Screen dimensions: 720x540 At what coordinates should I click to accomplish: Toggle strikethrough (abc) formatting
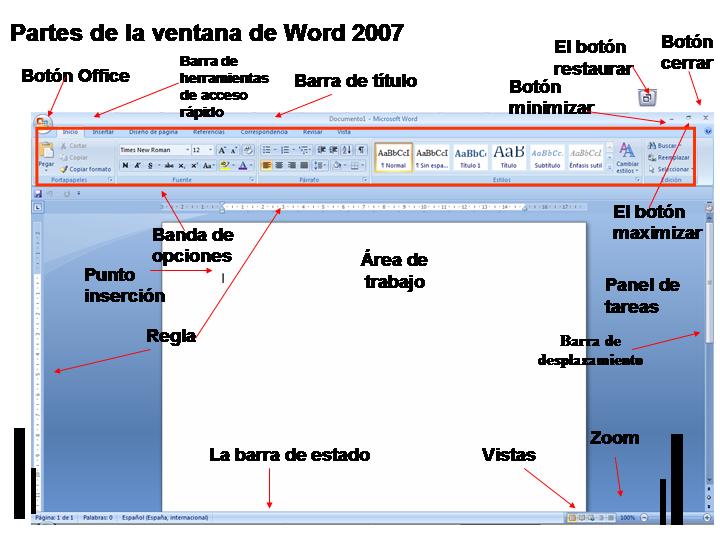(169, 166)
